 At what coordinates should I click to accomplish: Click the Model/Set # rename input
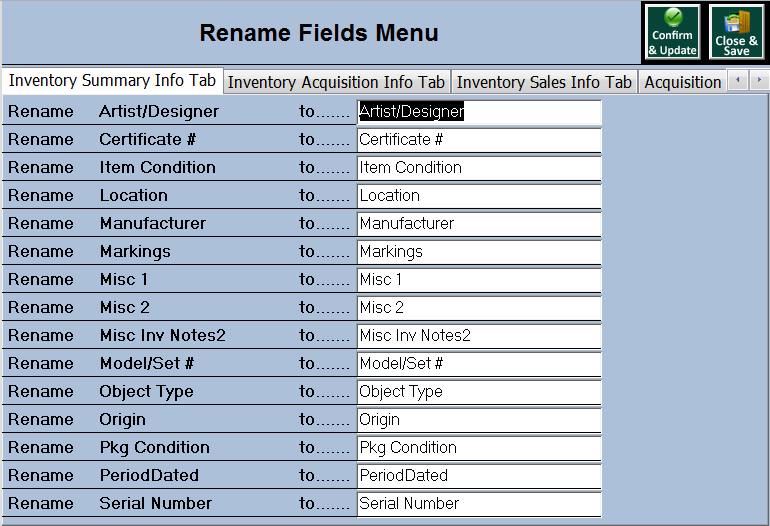click(479, 364)
